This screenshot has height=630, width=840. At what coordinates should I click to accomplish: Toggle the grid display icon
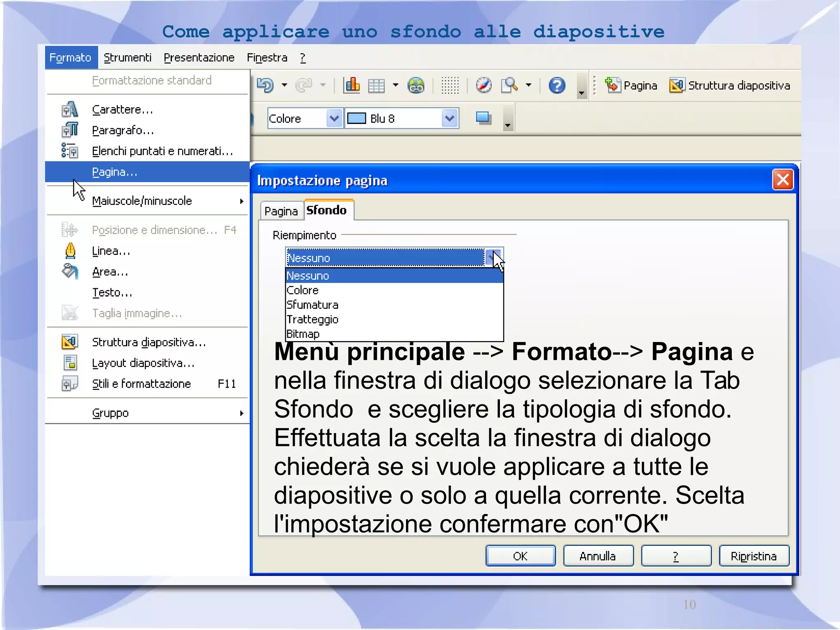tap(450, 85)
